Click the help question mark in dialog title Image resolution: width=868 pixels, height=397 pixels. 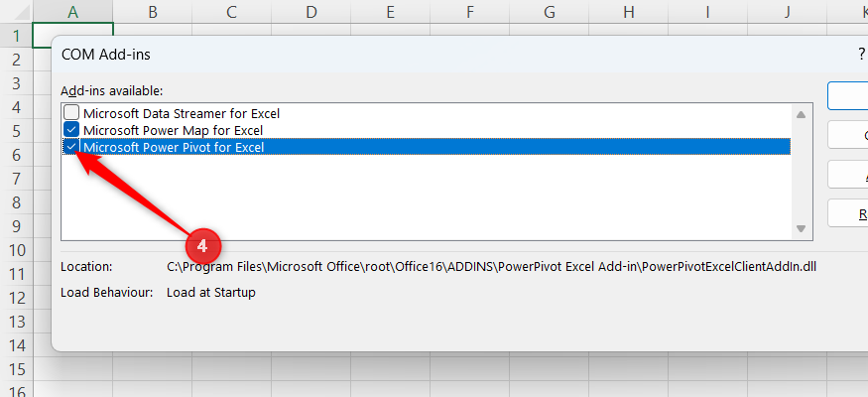click(x=861, y=54)
